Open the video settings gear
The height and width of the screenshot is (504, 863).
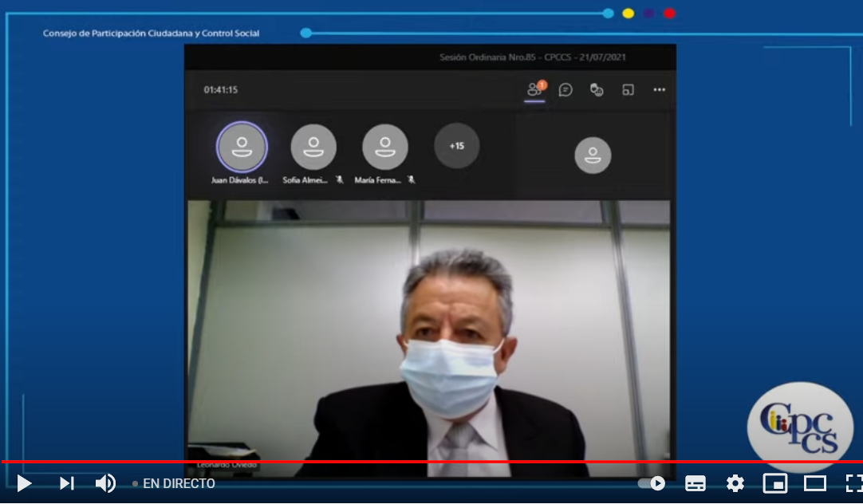coord(735,483)
